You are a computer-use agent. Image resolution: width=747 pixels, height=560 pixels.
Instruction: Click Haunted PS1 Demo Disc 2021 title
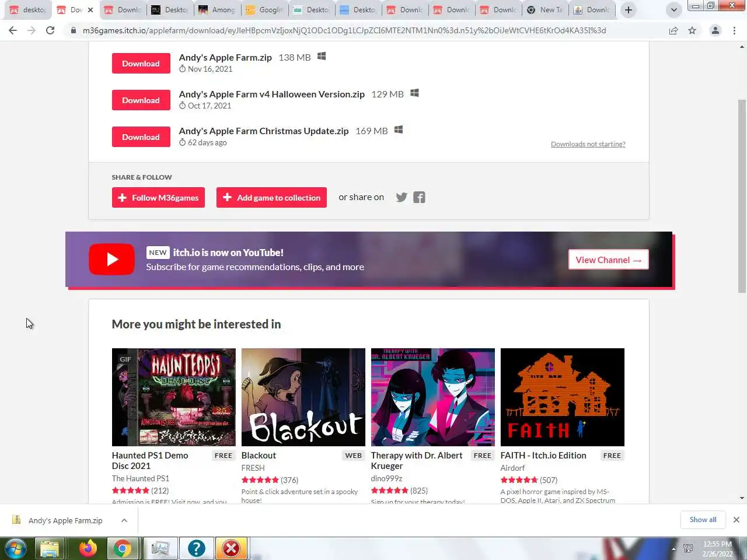(150, 461)
